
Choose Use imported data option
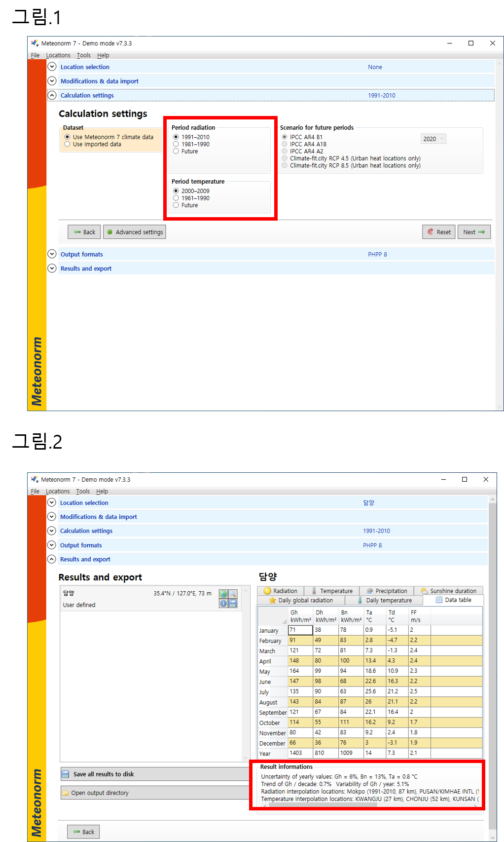[68, 144]
